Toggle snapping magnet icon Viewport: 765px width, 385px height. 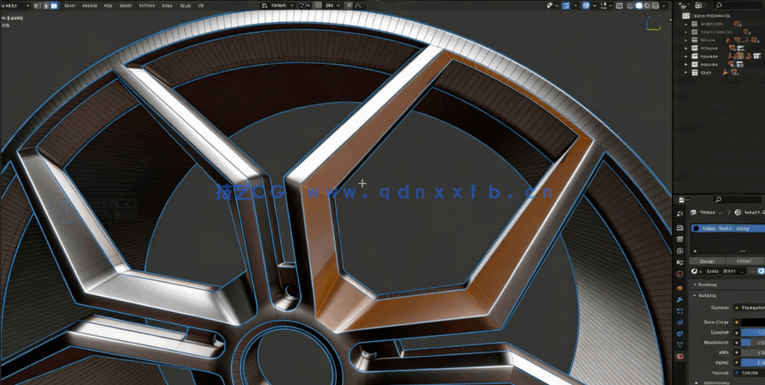[x=317, y=5]
